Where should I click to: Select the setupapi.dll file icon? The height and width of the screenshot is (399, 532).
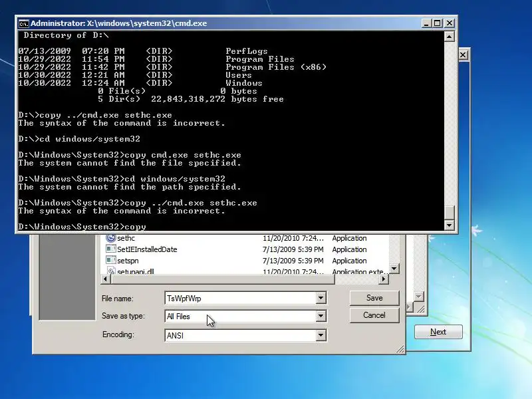pos(111,271)
